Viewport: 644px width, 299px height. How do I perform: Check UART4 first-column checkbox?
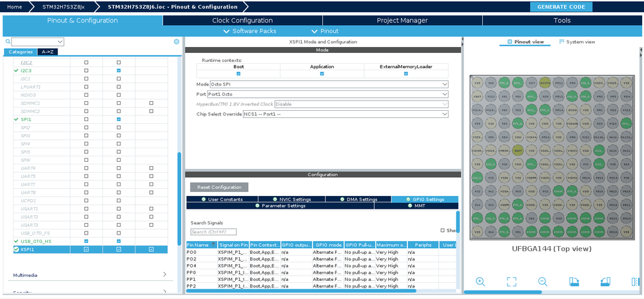pos(86,168)
